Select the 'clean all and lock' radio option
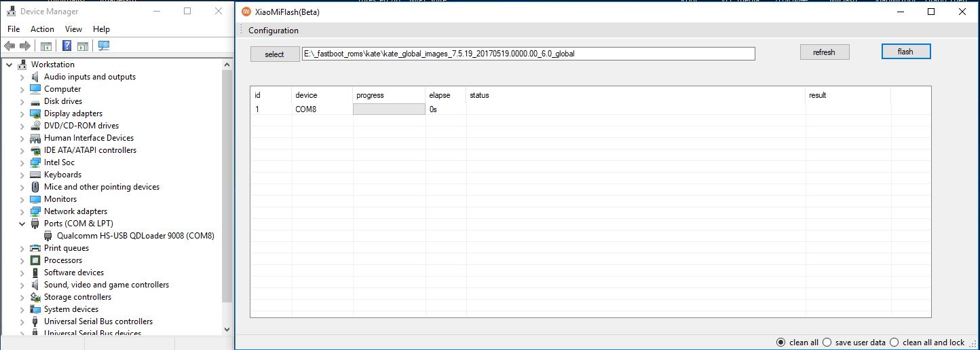 click(x=894, y=343)
